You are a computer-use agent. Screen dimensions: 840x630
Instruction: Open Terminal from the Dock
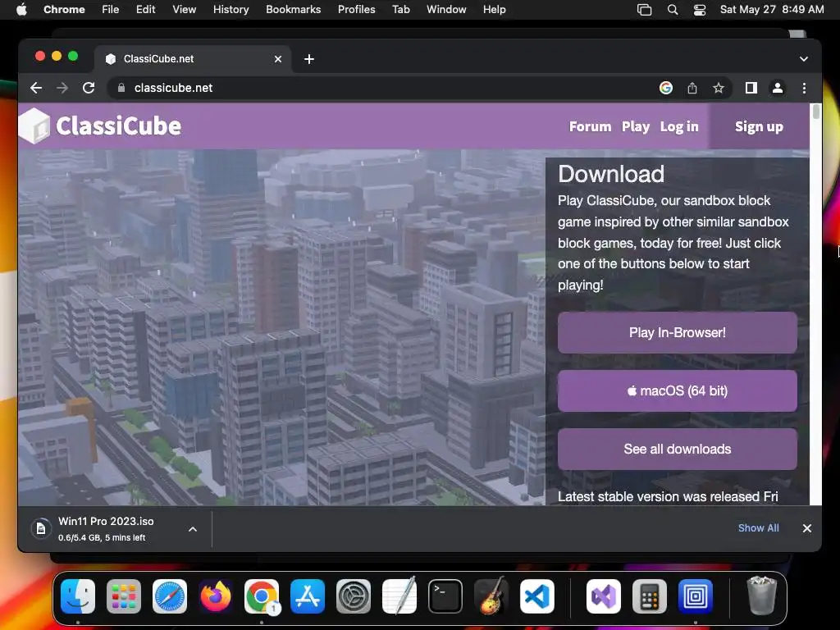tap(445, 596)
